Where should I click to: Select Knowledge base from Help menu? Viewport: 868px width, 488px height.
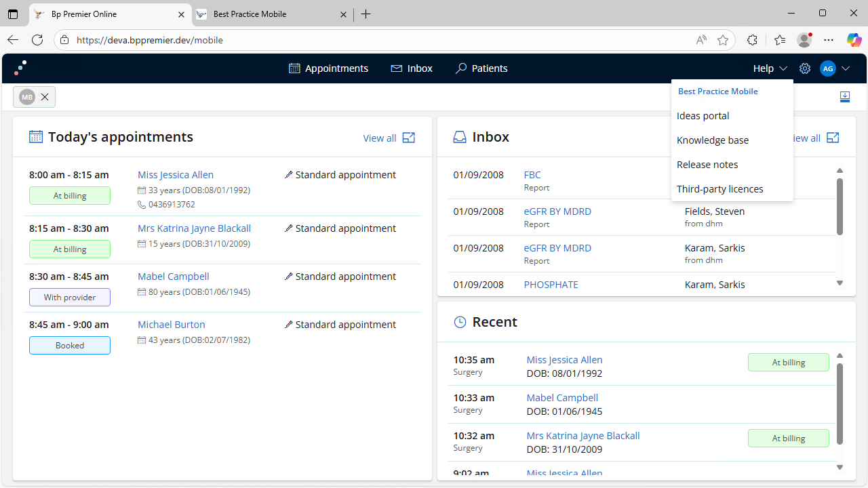pyautogui.click(x=713, y=140)
